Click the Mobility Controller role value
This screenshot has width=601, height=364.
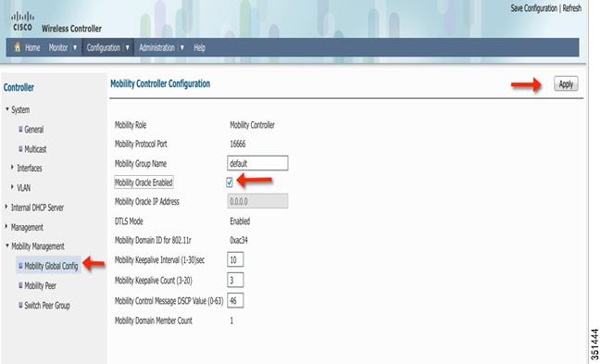pos(252,125)
